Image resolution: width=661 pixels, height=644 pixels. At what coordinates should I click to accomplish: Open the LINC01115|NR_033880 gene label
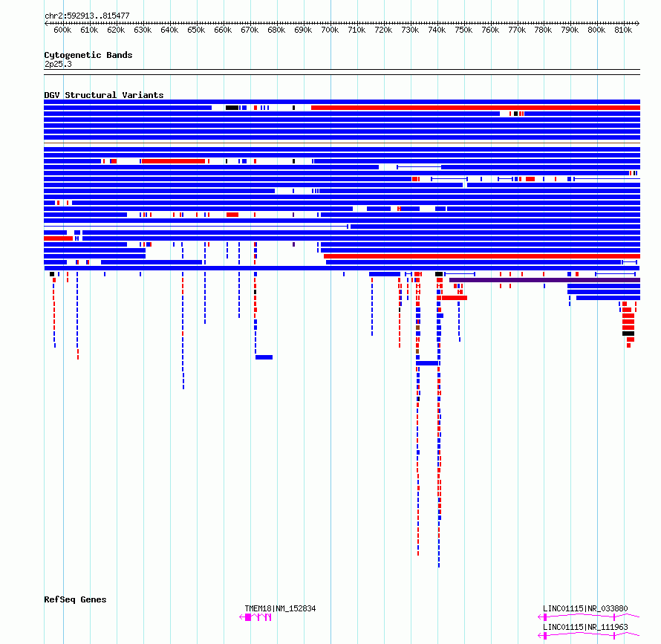[585, 608]
